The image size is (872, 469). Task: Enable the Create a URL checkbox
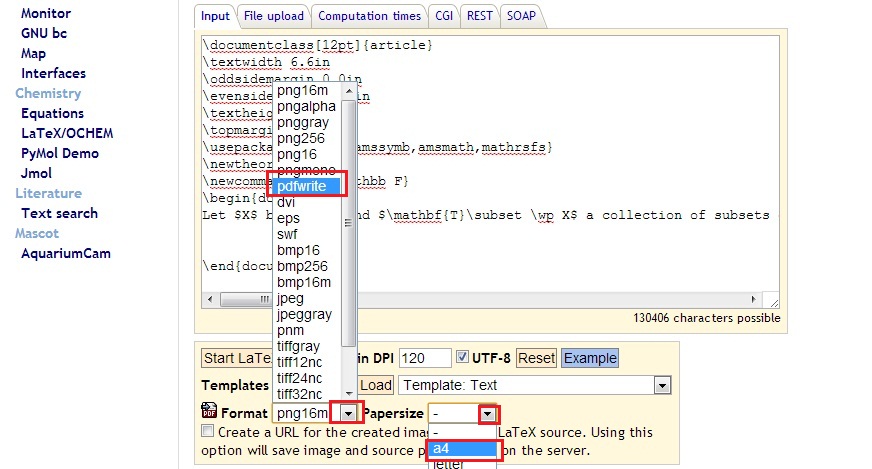(x=207, y=432)
